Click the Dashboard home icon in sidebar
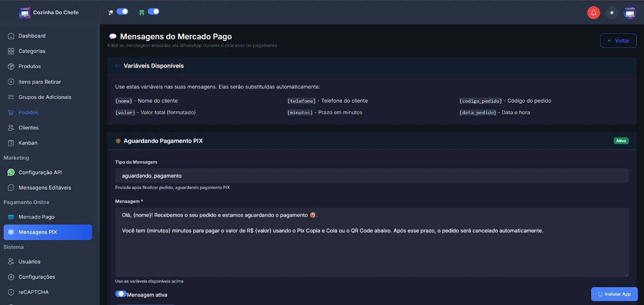This screenshot has width=644, height=305. tap(11, 36)
